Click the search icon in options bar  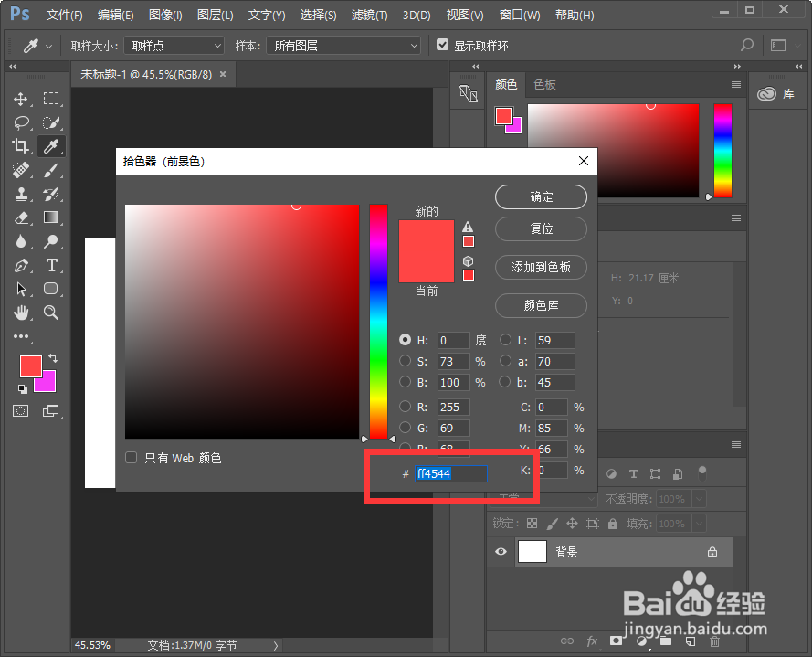pyautogui.click(x=746, y=45)
